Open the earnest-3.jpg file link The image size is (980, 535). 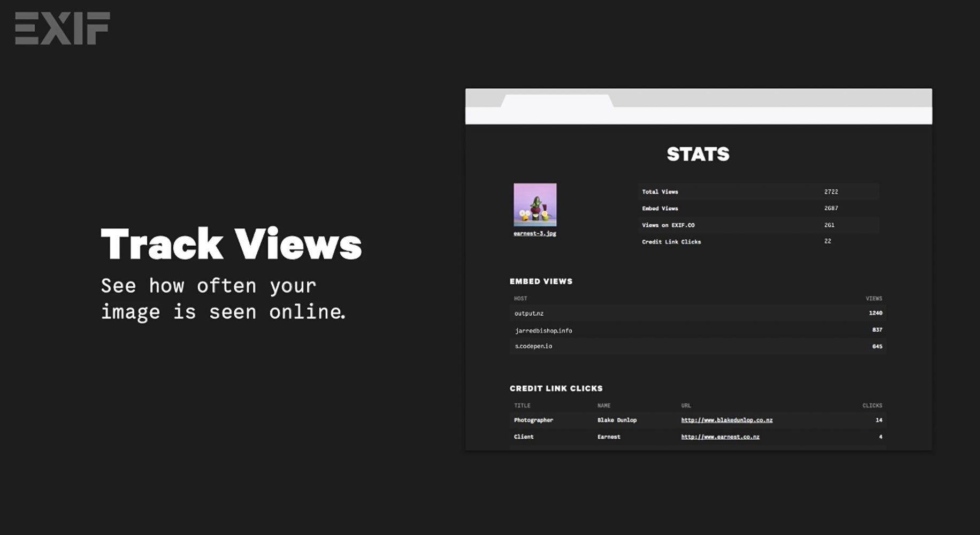535,233
